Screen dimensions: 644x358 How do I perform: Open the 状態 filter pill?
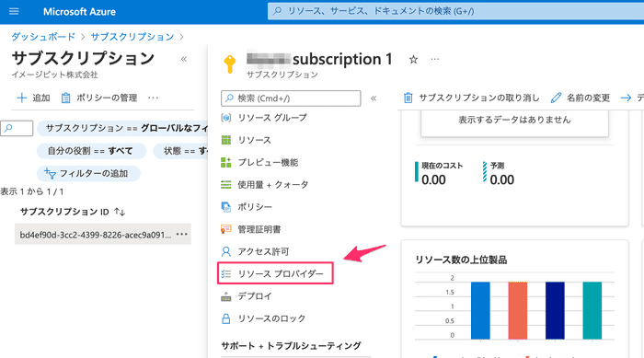(x=181, y=151)
